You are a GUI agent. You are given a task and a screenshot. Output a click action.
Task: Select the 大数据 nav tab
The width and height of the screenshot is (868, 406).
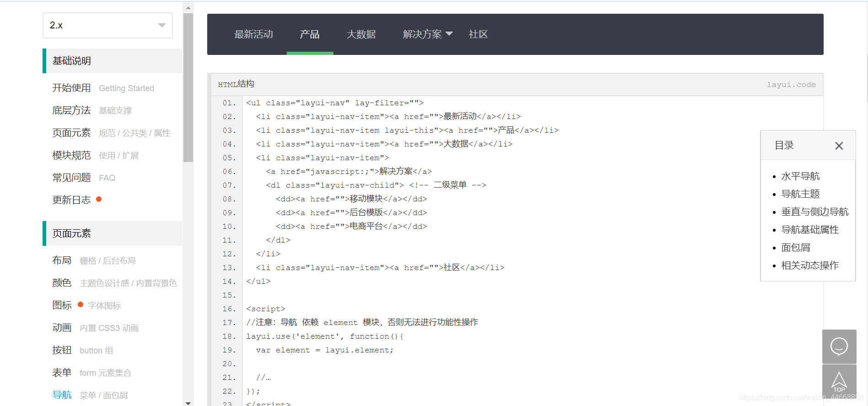[x=361, y=34]
